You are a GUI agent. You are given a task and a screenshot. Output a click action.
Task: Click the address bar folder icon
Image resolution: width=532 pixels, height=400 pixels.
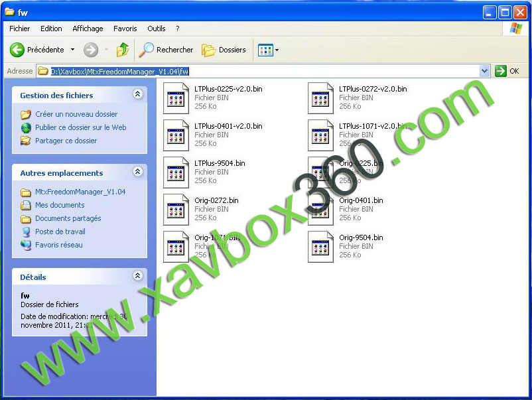point(42,71)
